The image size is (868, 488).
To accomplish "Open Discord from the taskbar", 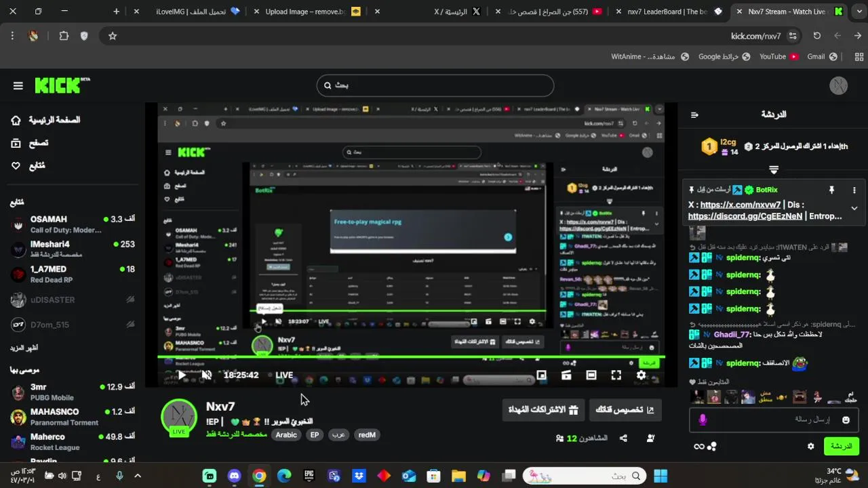I will (x=234, y=476).
